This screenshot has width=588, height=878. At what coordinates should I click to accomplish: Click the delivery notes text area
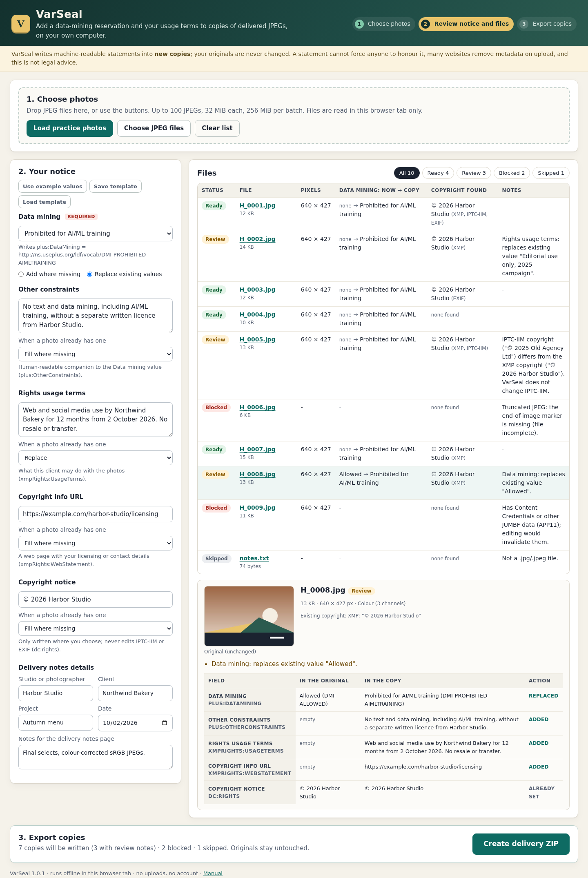[96, 757]
